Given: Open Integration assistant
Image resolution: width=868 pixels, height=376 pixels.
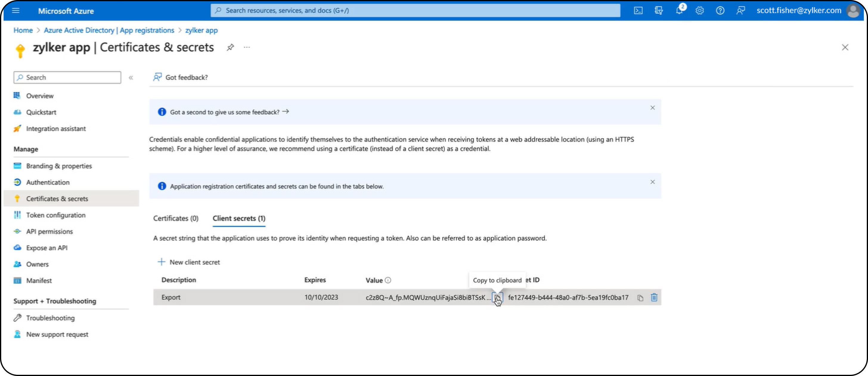Looking at the screenshot, I should 56,129.
